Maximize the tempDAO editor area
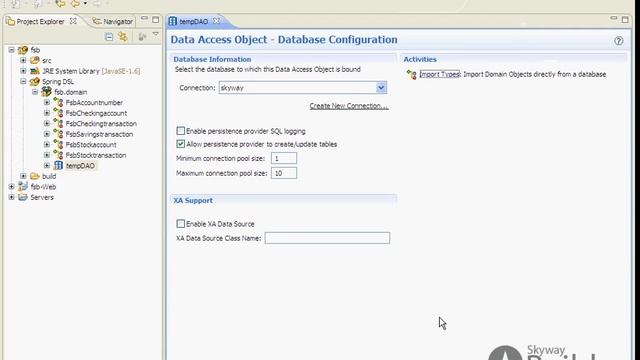Screen dimensions: 640x360 click(625, 20)
